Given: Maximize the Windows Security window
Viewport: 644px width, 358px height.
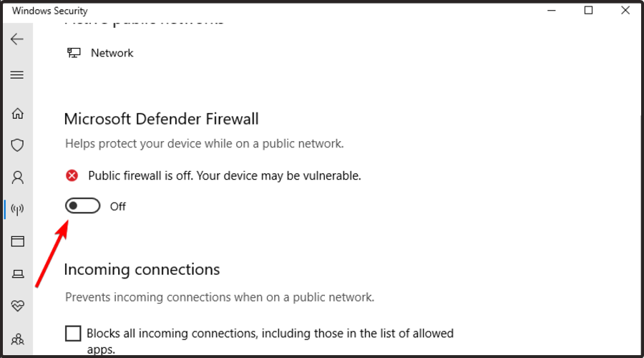Looking at the screenshot, I should click(x=588, y=11).
